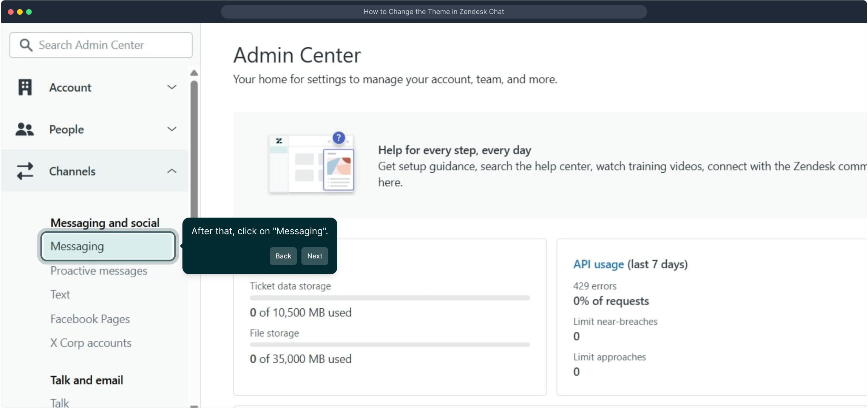Expand the Account section chevron
This screenshot has height=408, width=868.
[172, 87]
